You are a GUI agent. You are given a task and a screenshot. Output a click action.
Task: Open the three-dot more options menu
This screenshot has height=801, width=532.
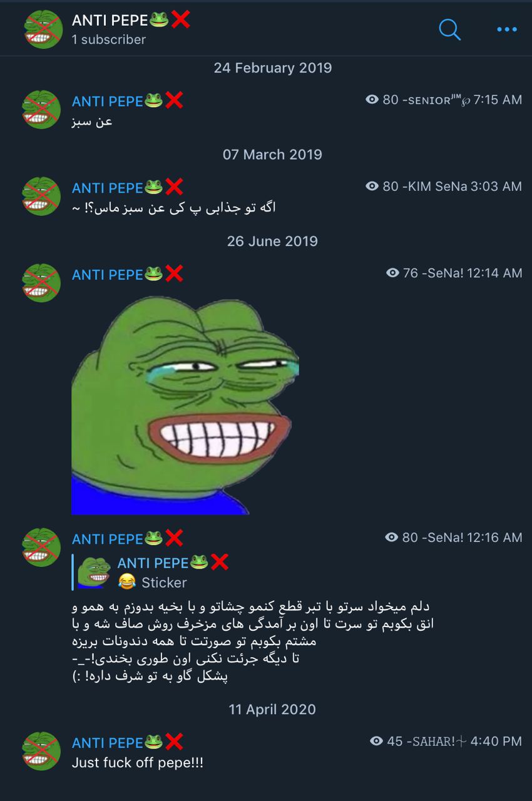(x=506, y=29)
